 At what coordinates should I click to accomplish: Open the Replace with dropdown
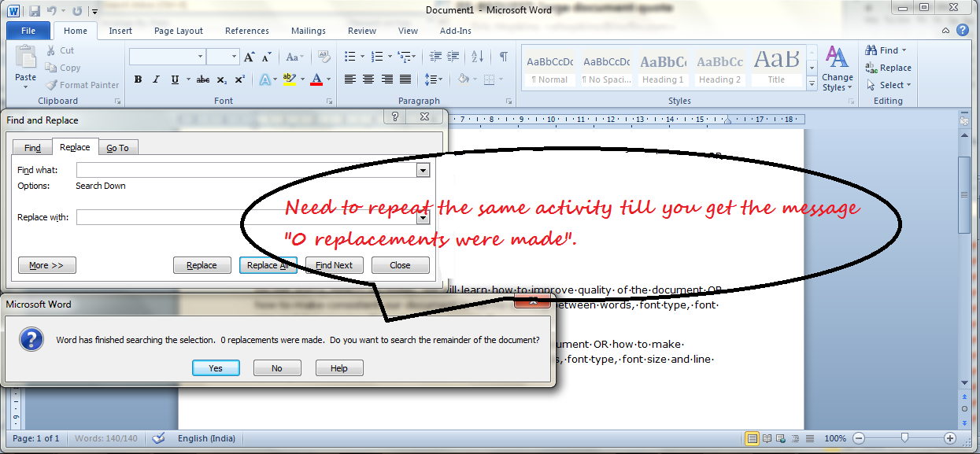click(x=423, y=217)
